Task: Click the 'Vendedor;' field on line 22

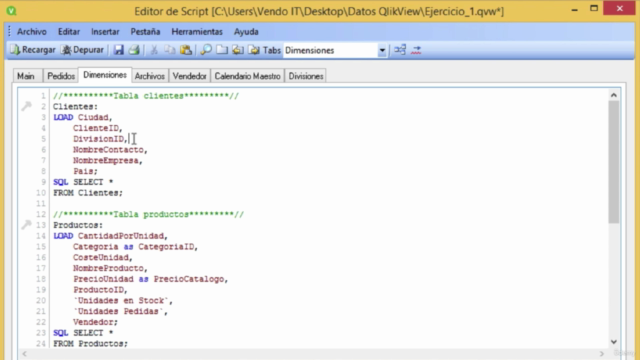Action: tap(95, 322)
